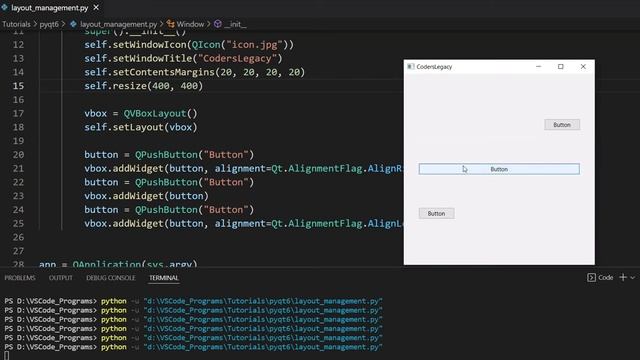Close the layout_management.py editor tab
Image resolution: width=640 pixels, height=360 pixels.
click(x=96, y=7)
